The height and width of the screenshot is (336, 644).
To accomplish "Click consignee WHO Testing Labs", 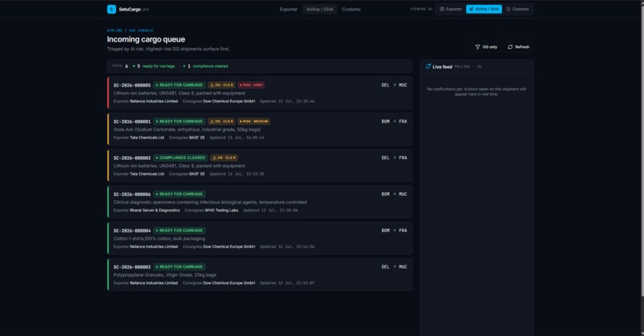I will (221, 210).
